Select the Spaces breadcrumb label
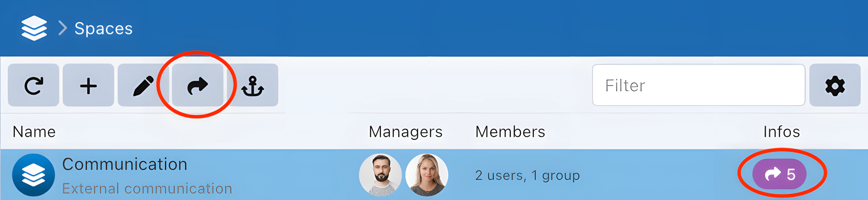Image resolution: width=868 pixels, height=200 pixels. coord(104,29)
